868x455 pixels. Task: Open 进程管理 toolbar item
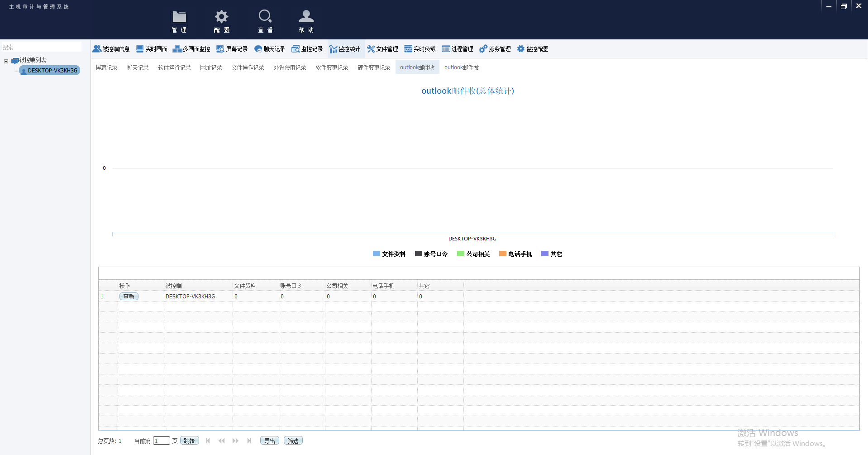(x=458, y=49)
